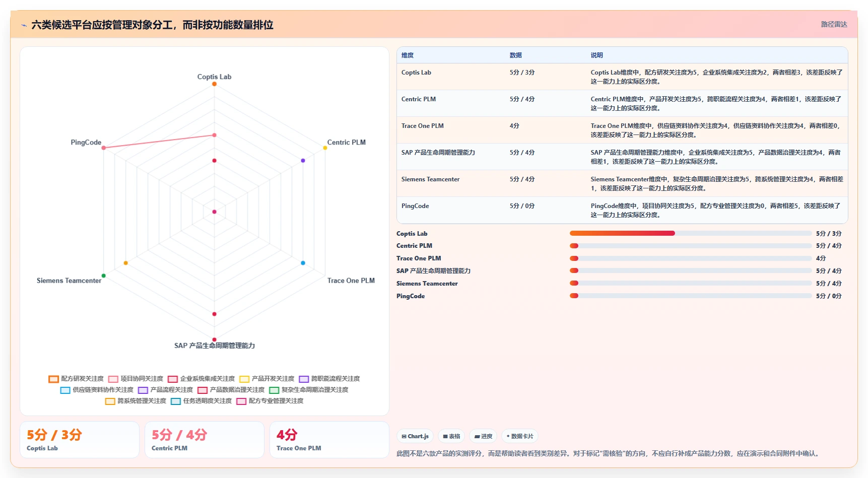Click the Centric PLM radar axis label
The image size is (868, 478).
347,143
